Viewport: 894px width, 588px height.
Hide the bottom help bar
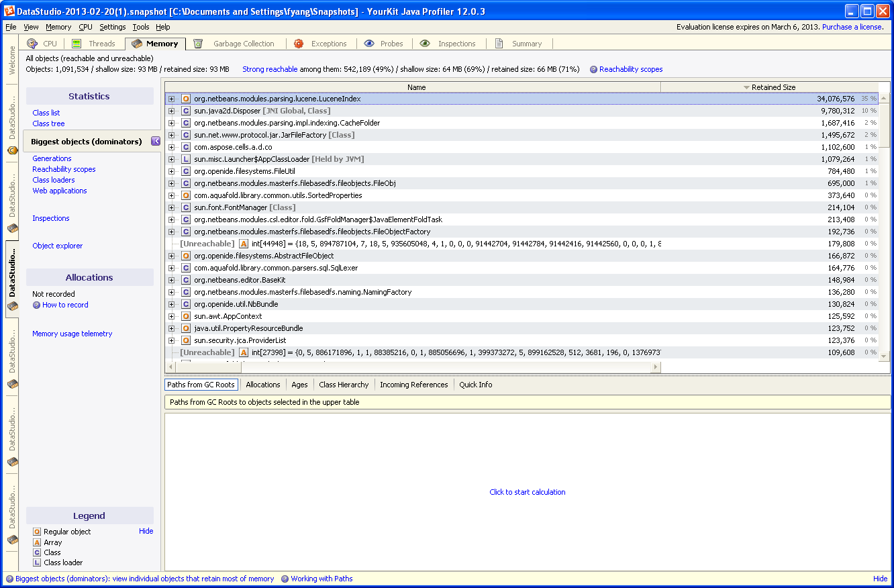point(880,579)
